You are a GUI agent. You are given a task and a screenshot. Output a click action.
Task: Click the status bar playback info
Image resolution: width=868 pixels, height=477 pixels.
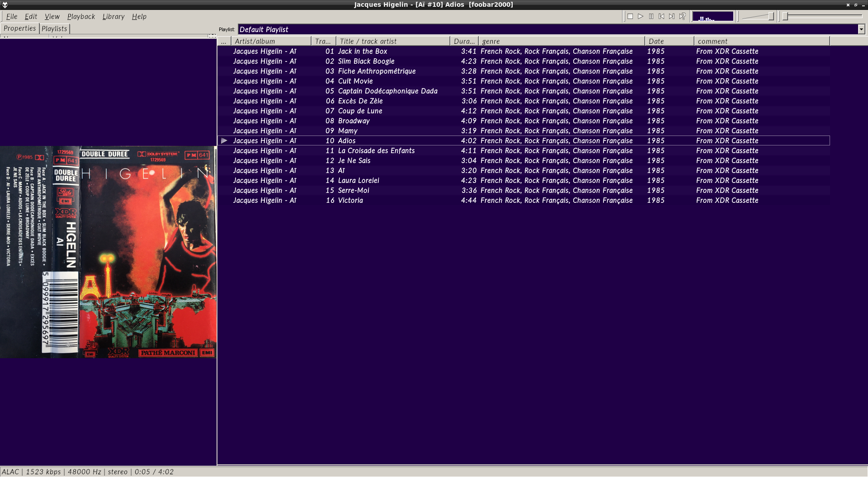(88, 472)
